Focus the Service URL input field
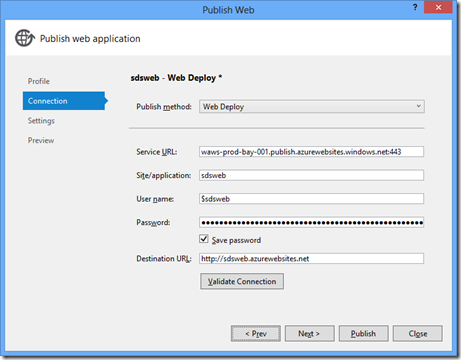The image size is (461, 360). tap(311, 152)
